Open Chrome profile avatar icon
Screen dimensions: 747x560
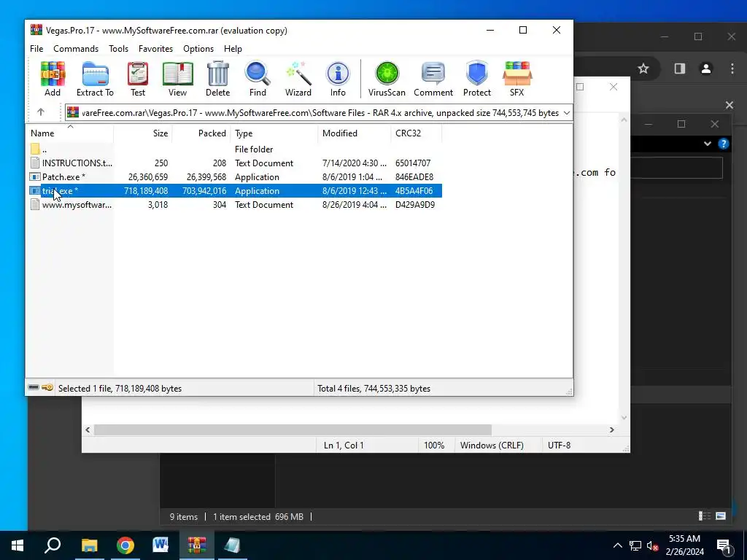pos(706,69)
